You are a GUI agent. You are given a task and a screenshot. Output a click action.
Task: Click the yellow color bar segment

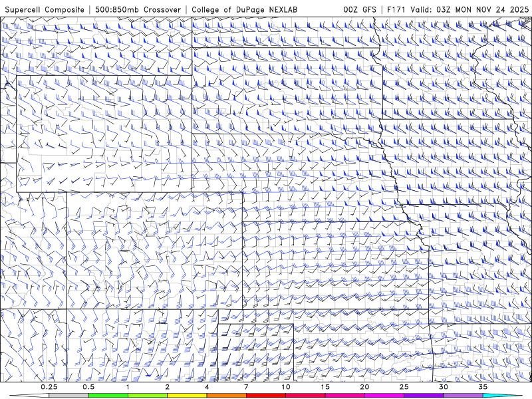pos(187,396)
